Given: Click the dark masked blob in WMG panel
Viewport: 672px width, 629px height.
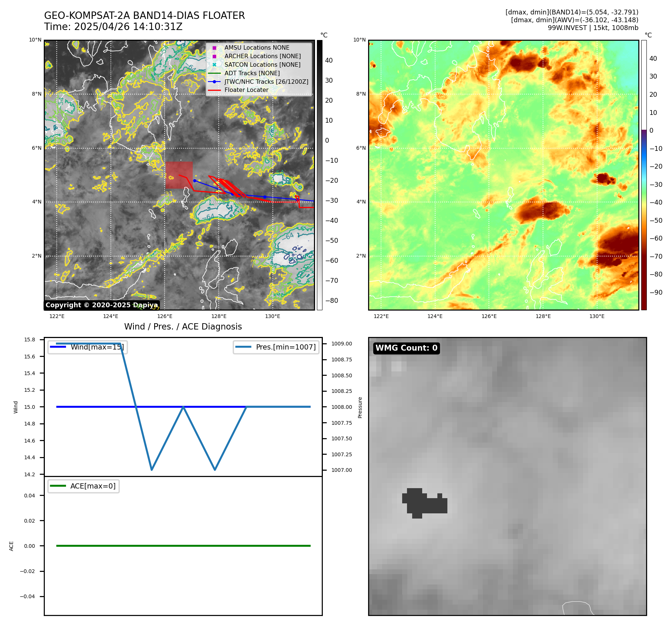Looking at the screenshot, I should [x=425, y=503].
